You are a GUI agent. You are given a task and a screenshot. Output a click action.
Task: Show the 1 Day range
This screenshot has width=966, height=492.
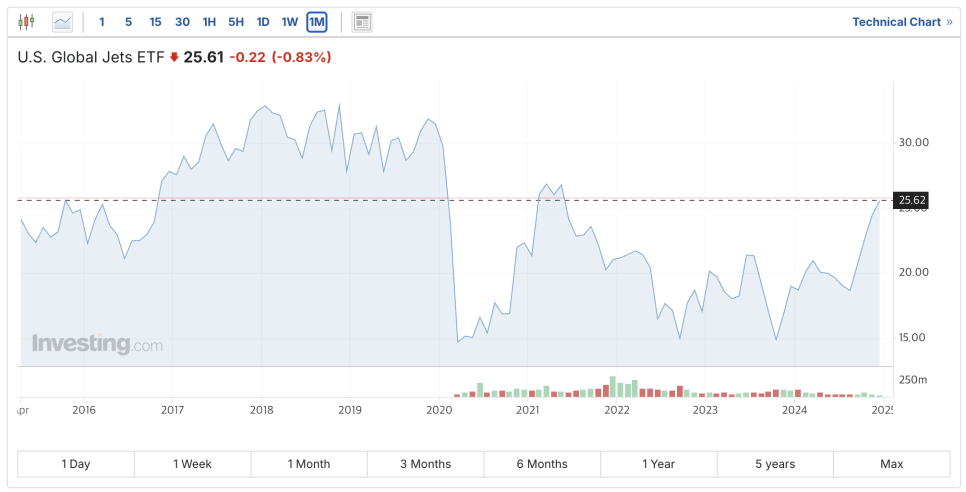[x=76, y=464]
